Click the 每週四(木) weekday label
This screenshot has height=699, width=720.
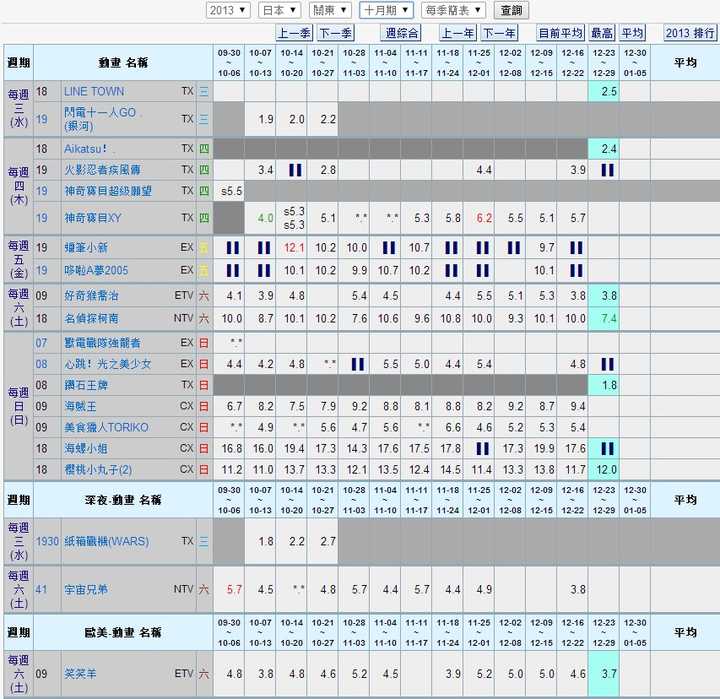[x=18, y=186]
